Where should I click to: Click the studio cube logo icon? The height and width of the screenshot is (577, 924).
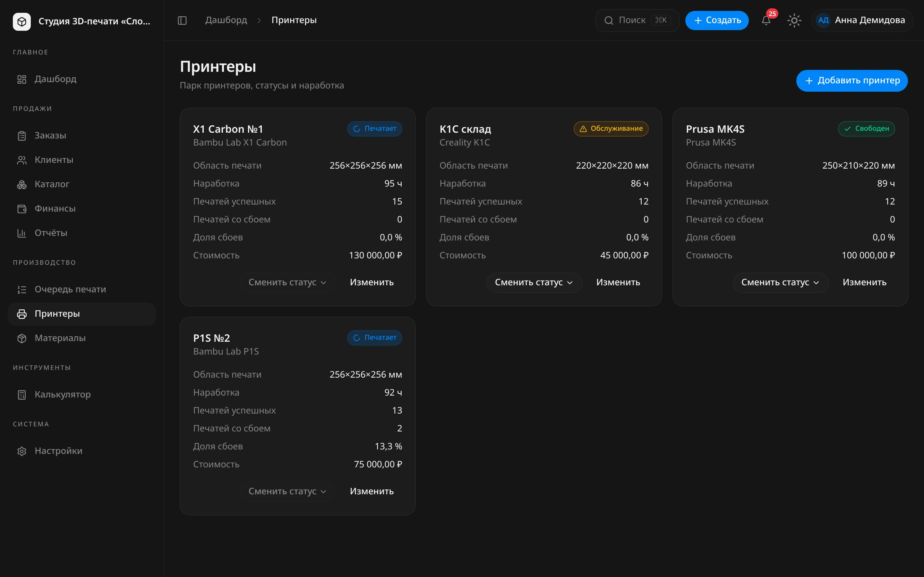pyautogui.click(x=22, y=21)
